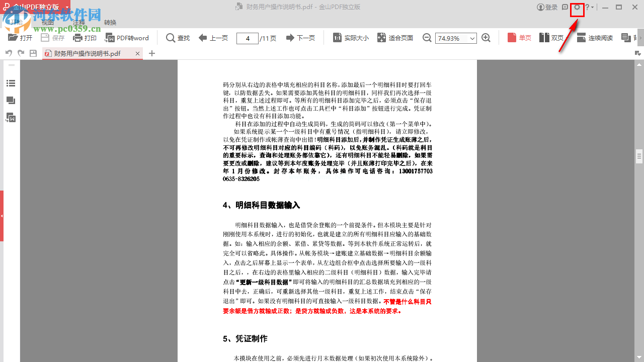
Task: Select the 查找 (Find) search tool
Action: (x=177, y=38)
